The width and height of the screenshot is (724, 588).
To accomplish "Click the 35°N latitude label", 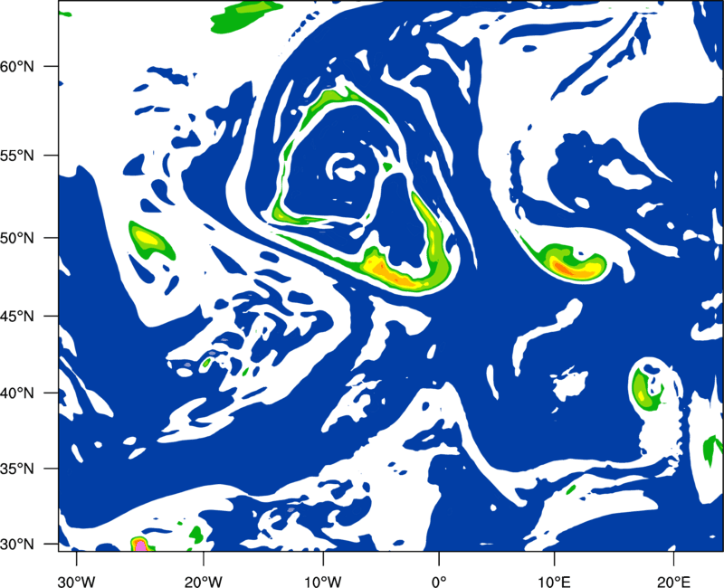I will (x=17, y=469).
